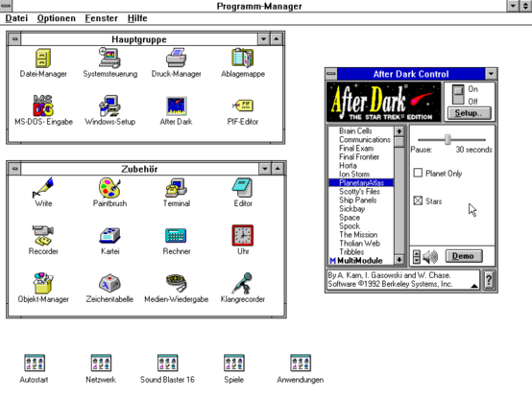Select Horta module
532x399 pixels.
coord(348,165)
